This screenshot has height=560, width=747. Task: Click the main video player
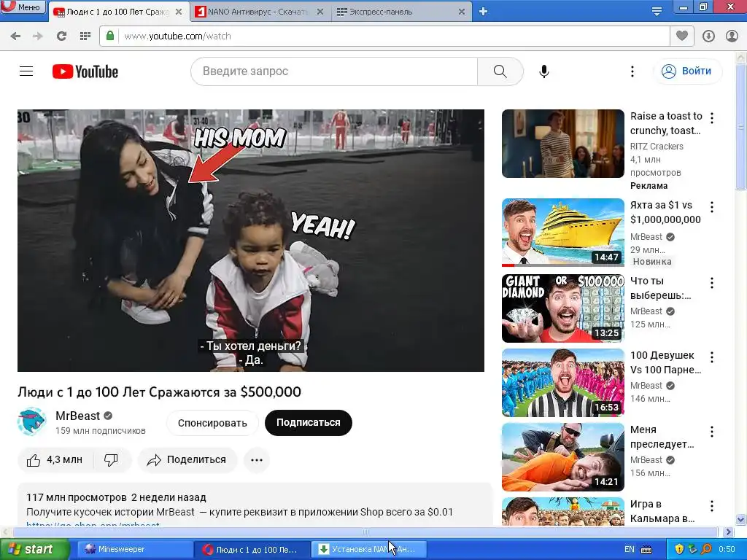coord(251,241)
